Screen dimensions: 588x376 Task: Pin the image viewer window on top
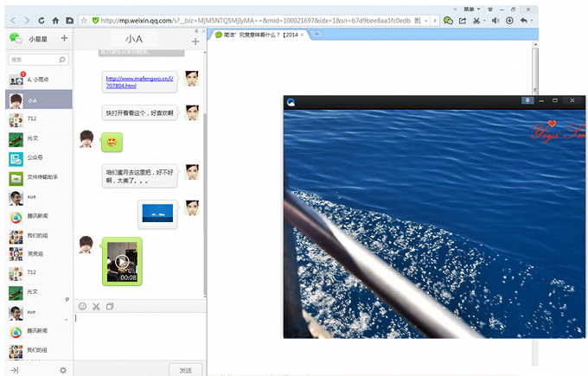click(526, 101)
